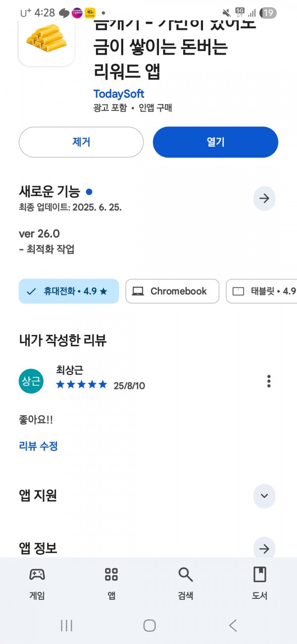The width and height of the screenshot is (297, 644).
Task: Expand the 앱 지원 section chevron
Action: 264,496
